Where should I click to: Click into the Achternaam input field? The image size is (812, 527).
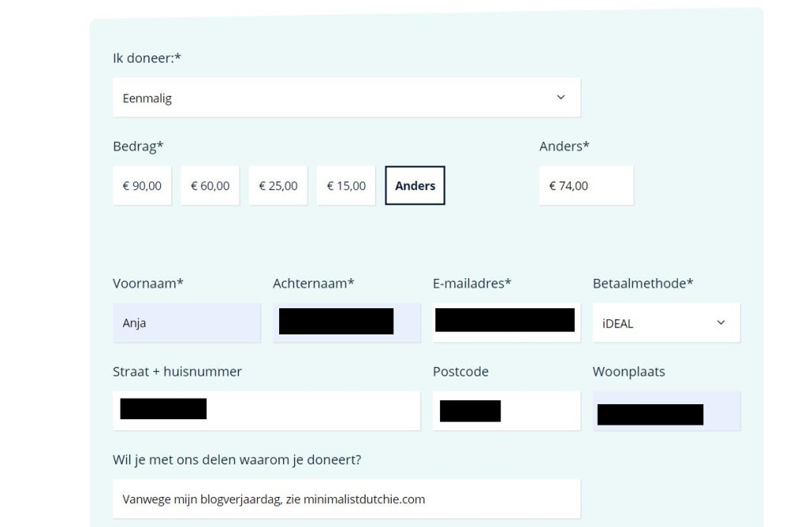tap(347, 323)
